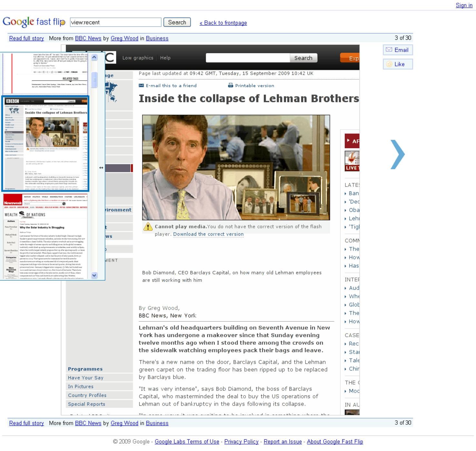
Task: Expand the thumbnail list downward with the down scroll arrow
Action: 94,275
